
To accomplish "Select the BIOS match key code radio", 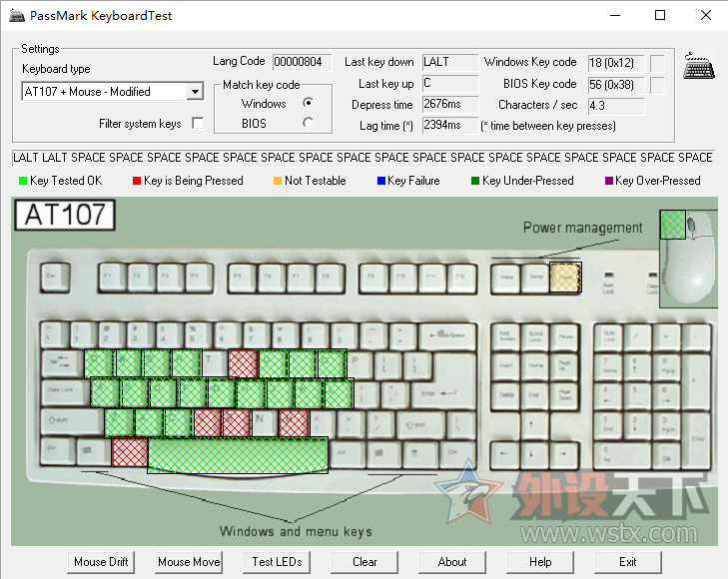I will pyautogui.click(x=308, y=123).
